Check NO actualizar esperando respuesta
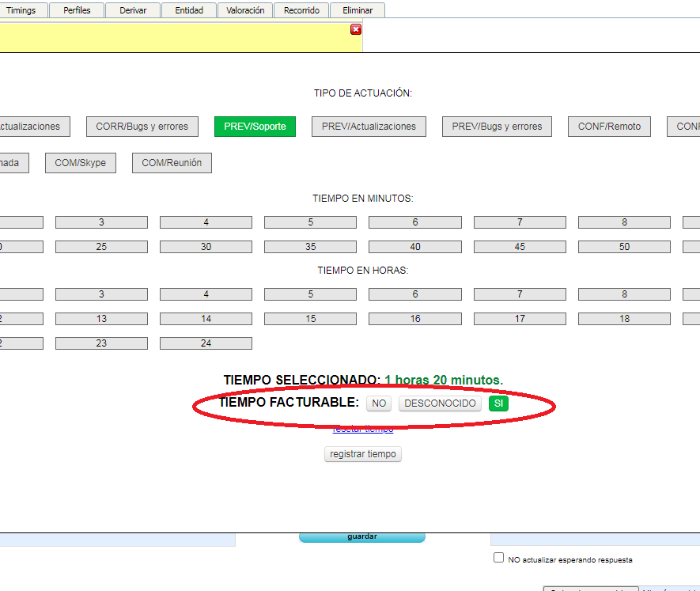The width and height of the screenshot is (700, 591). coord(498,558)
